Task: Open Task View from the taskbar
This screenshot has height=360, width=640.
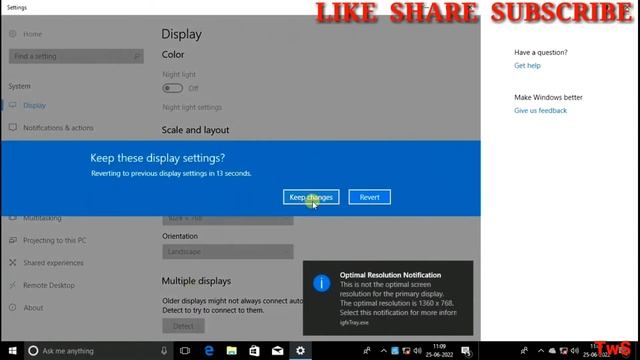Action: coord(185,351)
